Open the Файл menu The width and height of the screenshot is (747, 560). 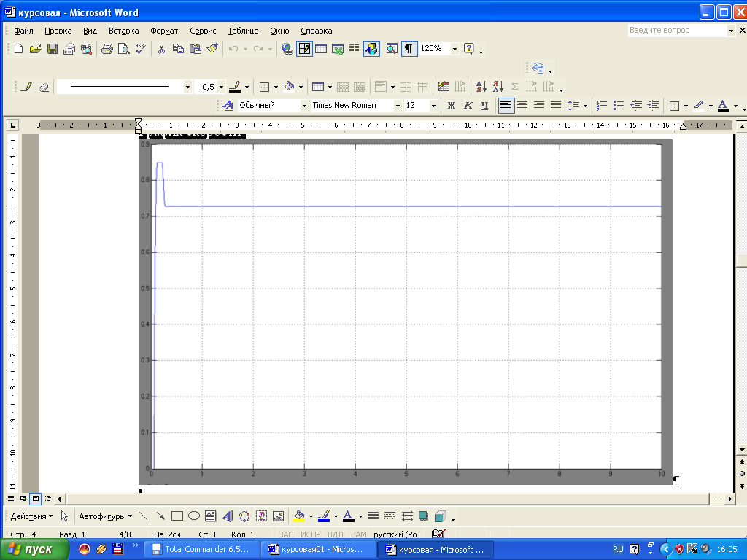[x=23, y=31]
